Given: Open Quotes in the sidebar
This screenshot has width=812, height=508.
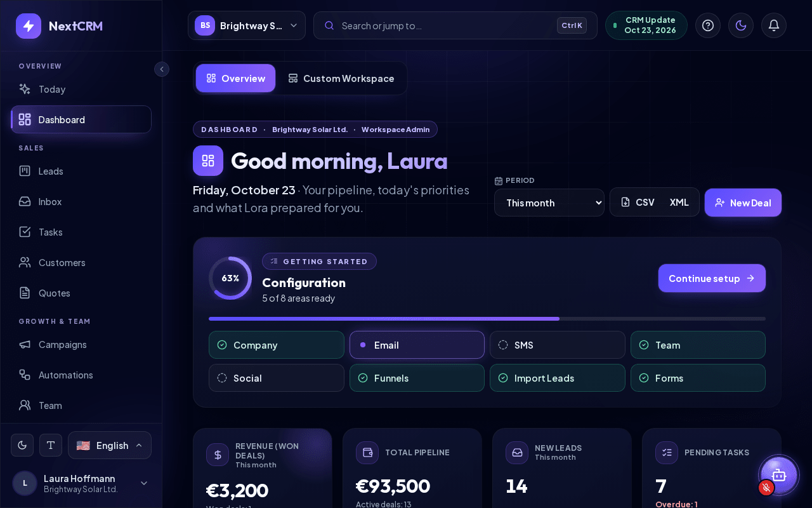Looking at the screenshot, I should tap(81, 293).
